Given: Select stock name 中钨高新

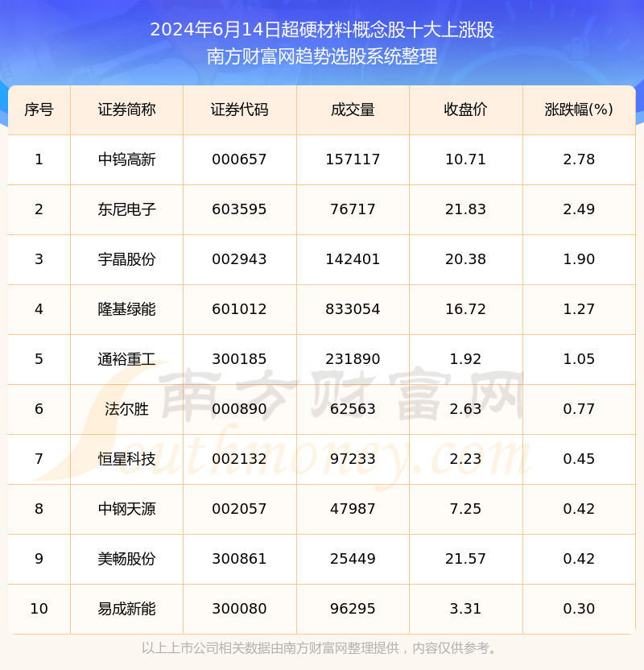Looking at the screenshot, I should coord(126,159).
